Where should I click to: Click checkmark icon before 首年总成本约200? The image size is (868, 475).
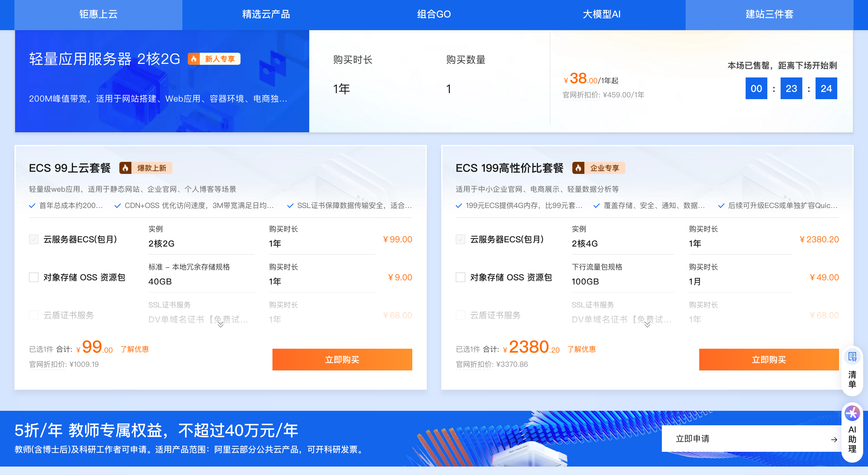(x=32, y=206)
